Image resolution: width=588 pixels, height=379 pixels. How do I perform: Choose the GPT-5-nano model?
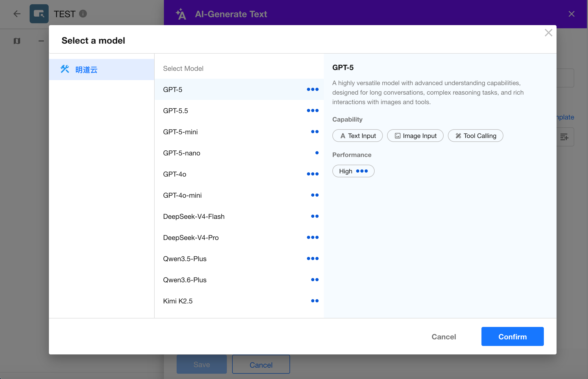pyautogui.click(x=239, y=153)
